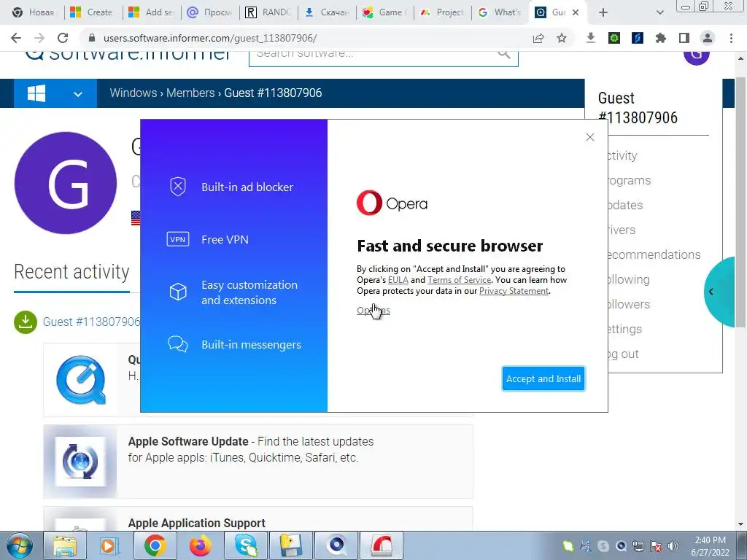Viewport: 747px width, 560px height.
Task: Bookmark this page with star icon
Action: [x=562, y=38]
